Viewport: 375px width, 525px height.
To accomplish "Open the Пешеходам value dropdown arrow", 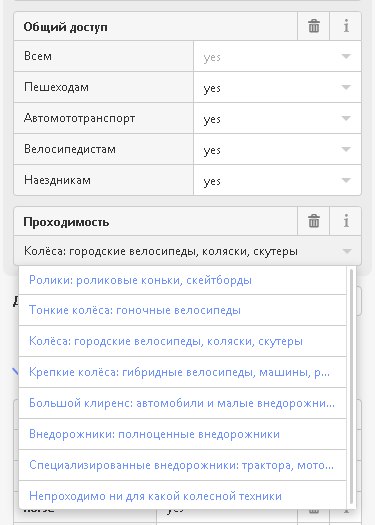I will click(x=346, y=87).
